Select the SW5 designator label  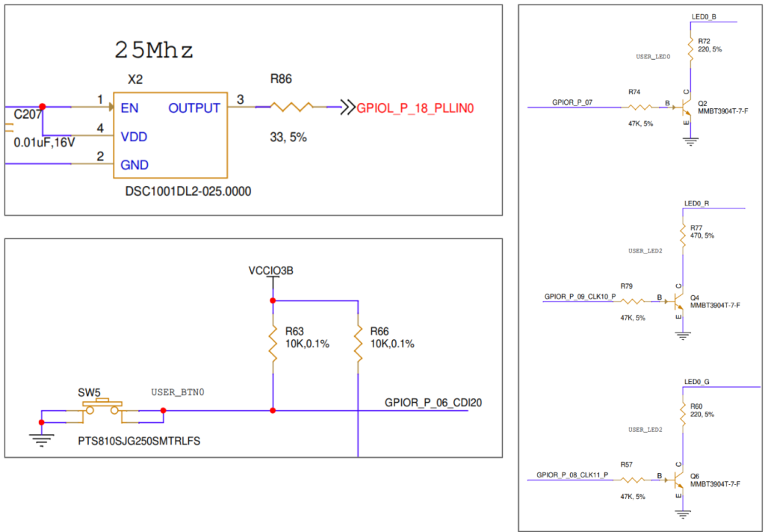pos(90,393)
